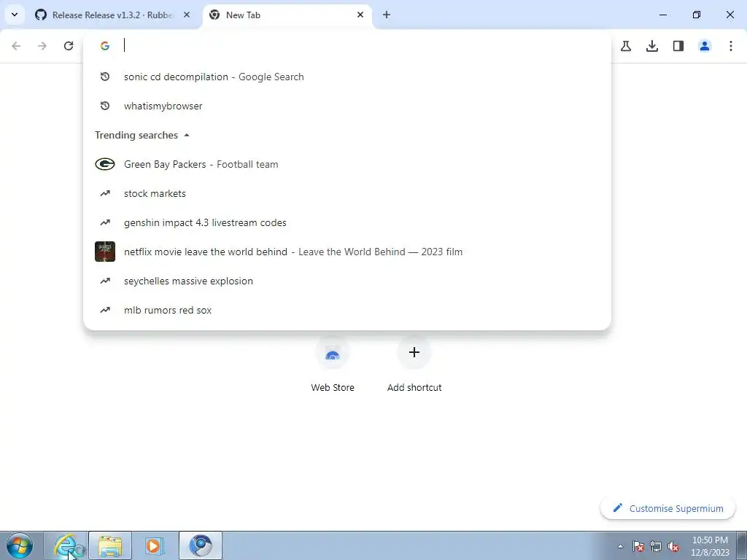This screenshot has height=560, width=747.
Task: Select netflix movie leave the world behind
Action: click(x=347, y=252)
